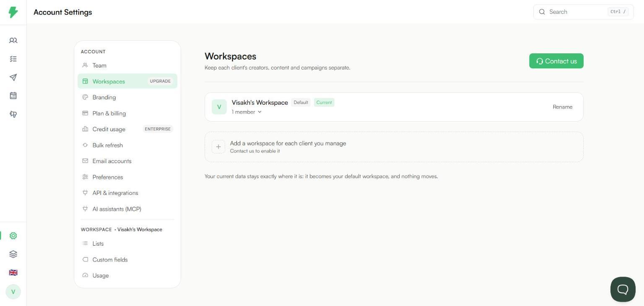Open Credit usage page
Image resolution: width=644 pixels, height=306 pixels.
pos(127,129)
